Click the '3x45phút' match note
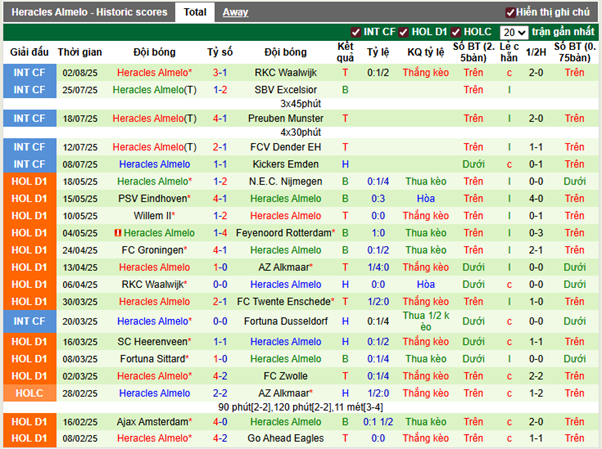Screen dimensions: 602x449 301,104
